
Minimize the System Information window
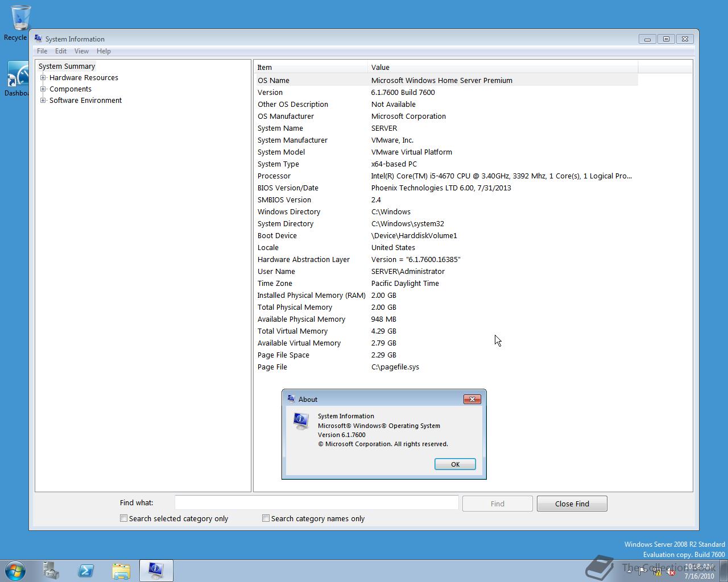click(647, 39)
